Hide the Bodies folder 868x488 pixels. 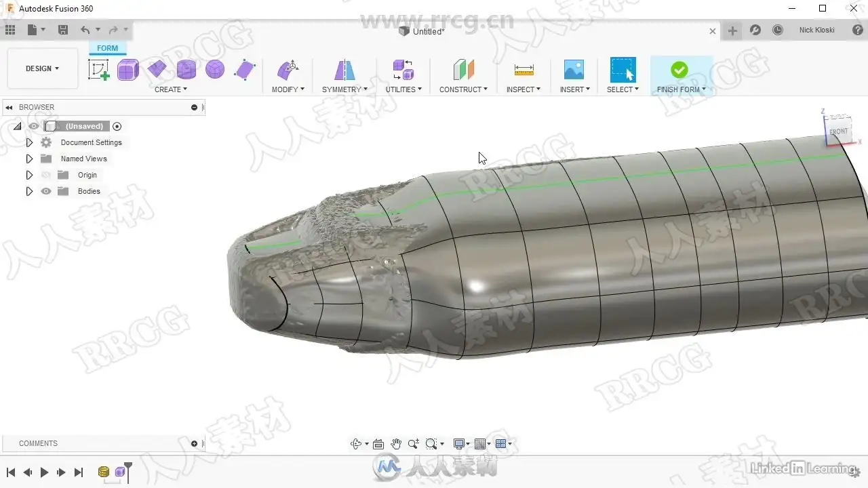pos(46,191)
